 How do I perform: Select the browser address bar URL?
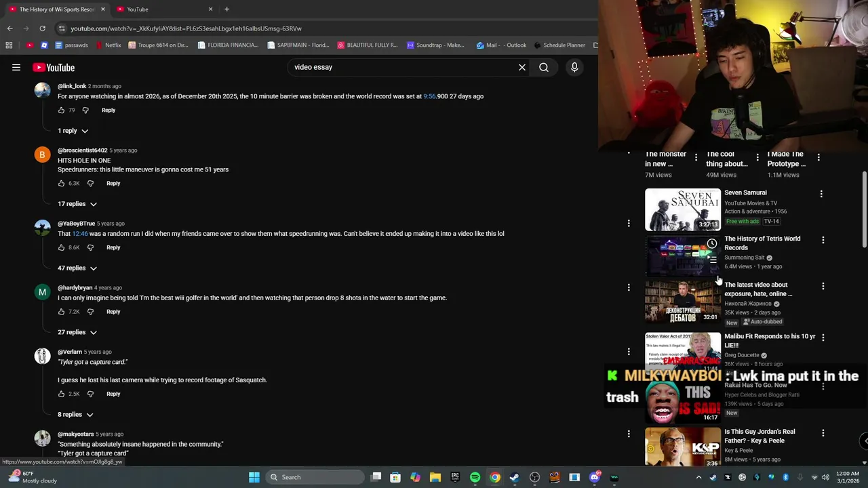[x=186, y=28]
